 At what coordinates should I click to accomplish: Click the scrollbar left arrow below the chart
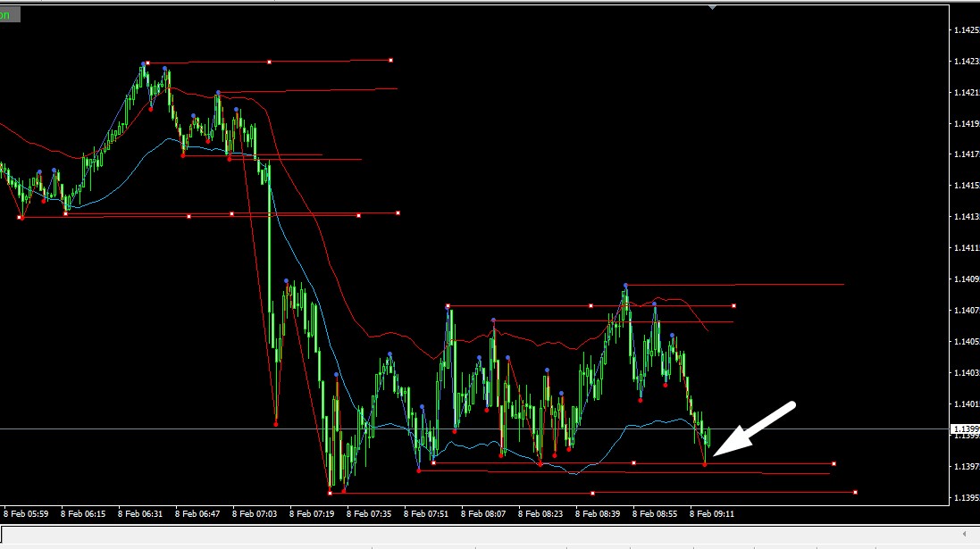click(x=964, y=534)
